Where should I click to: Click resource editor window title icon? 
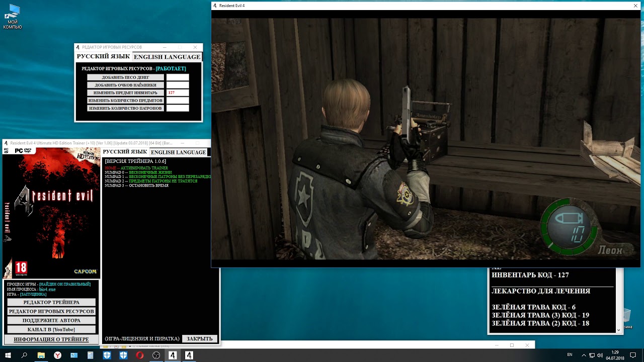tap(78, 47)
